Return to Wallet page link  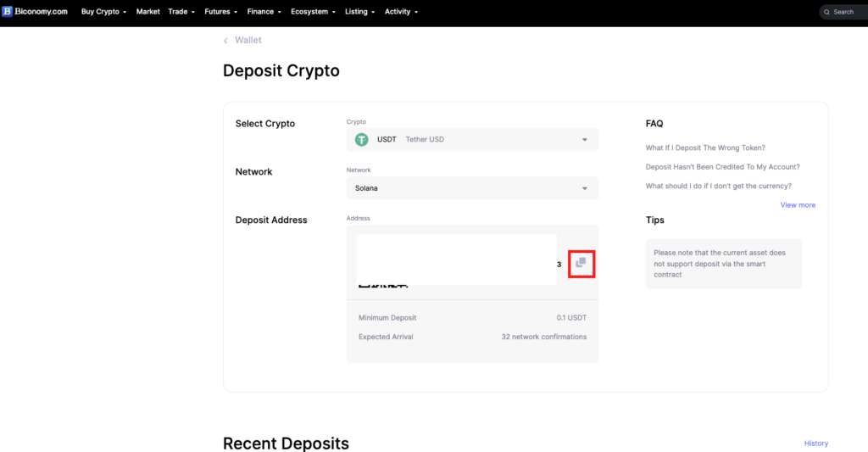coord(248,41)
